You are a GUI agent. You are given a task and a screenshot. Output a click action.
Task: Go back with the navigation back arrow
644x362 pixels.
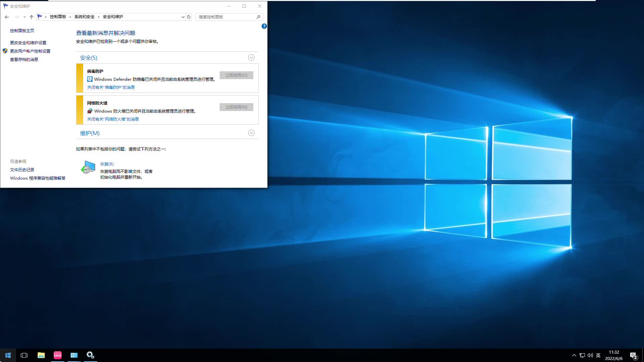click(x=7, y=17)
